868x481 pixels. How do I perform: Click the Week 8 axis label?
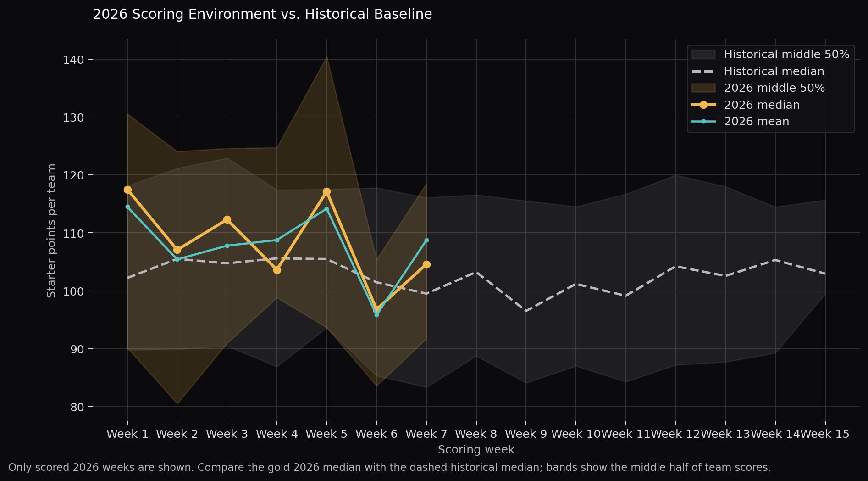pos(476,434)
